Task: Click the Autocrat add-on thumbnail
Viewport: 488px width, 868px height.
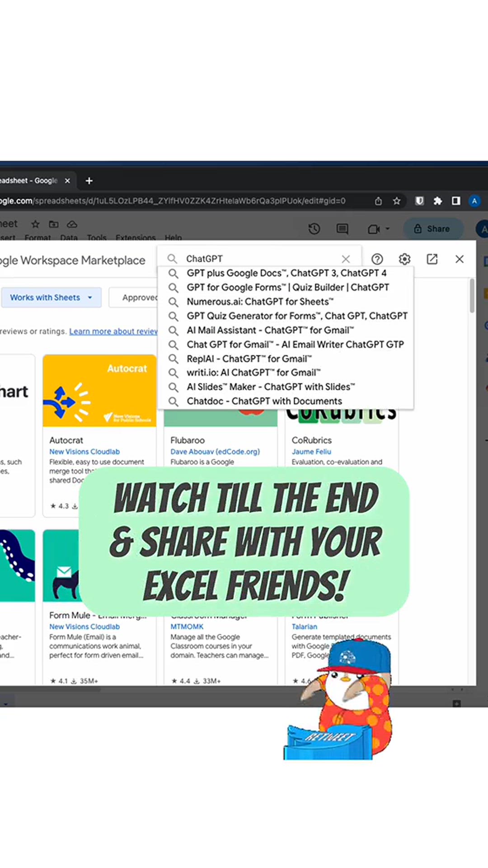Action: click(x=99, y=391)
